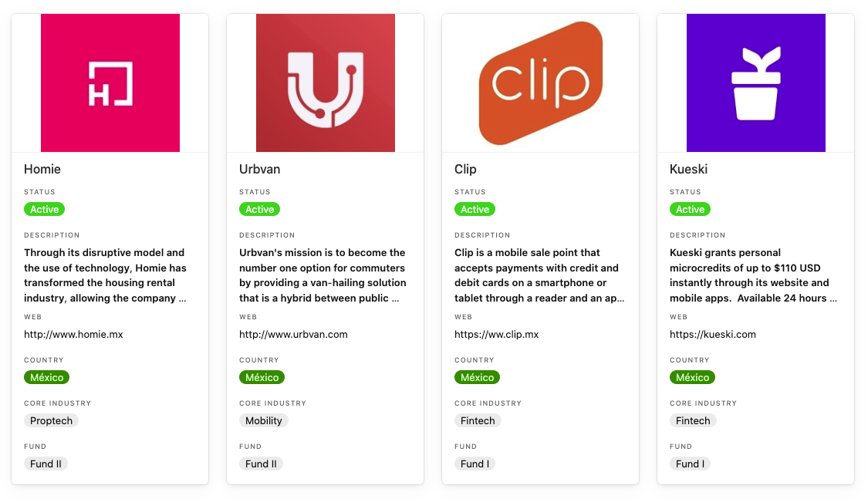Click the México country tag on Kueski
Viewport: 868px width, 499px height.
pyautogui.click(x=693, y=377)
